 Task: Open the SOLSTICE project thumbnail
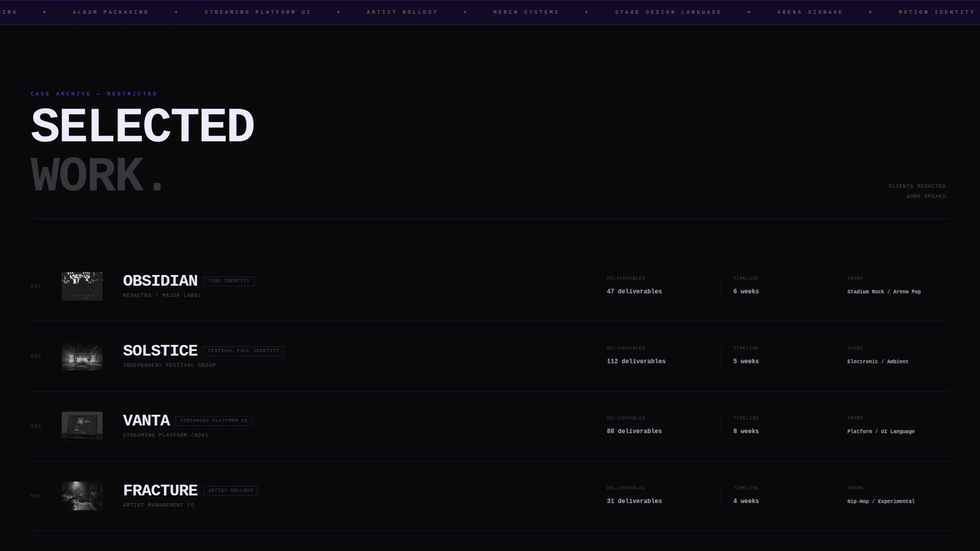point(82,356)
